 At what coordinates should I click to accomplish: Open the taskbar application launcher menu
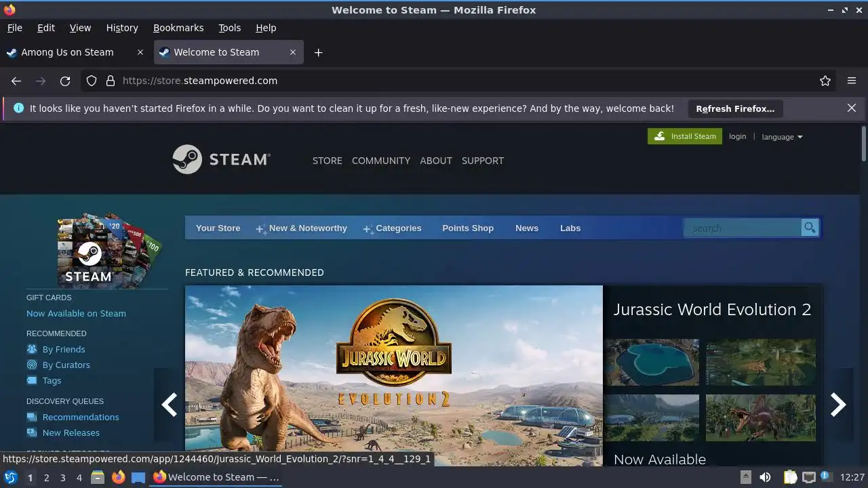pos(11,477)
